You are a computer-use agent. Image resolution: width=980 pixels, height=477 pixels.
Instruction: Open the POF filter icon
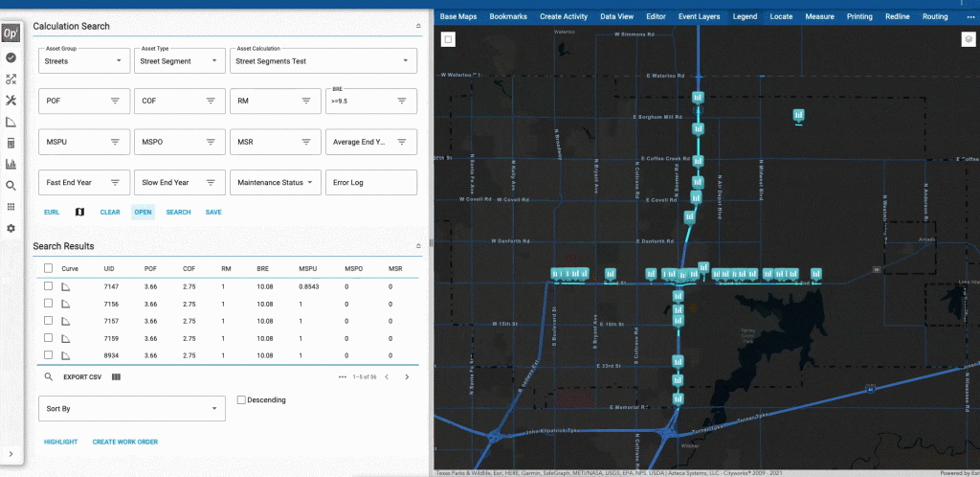click(x=115, y=101)
